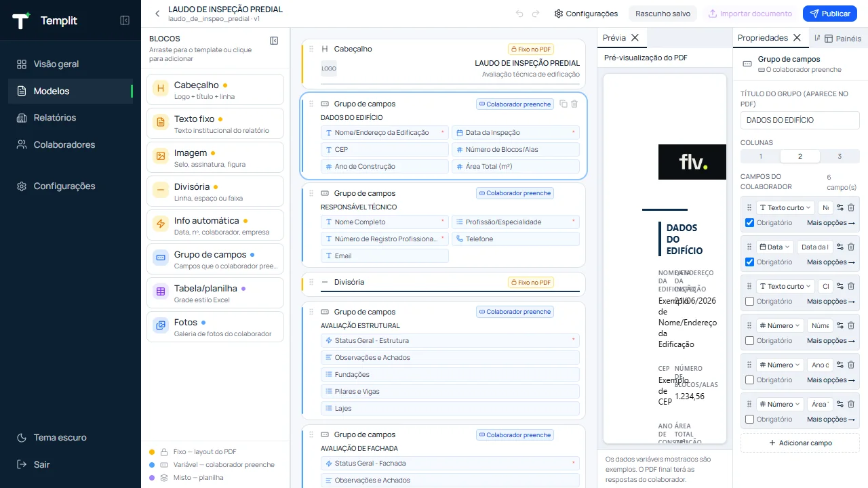The height and width of the screenshot is (488, 868).
Task: Delete the DADOS DO EDIFÍCIO field group block
Action: (574, 104)
